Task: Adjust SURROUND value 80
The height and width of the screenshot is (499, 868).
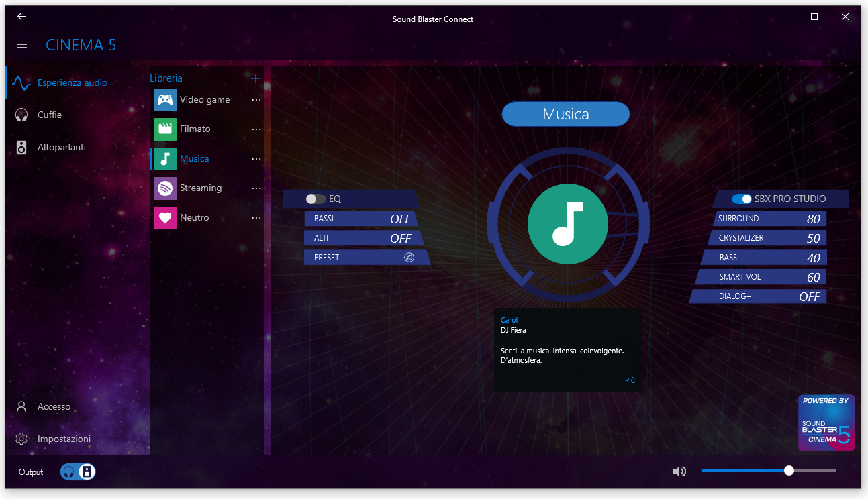Action: tap(769, 219)
